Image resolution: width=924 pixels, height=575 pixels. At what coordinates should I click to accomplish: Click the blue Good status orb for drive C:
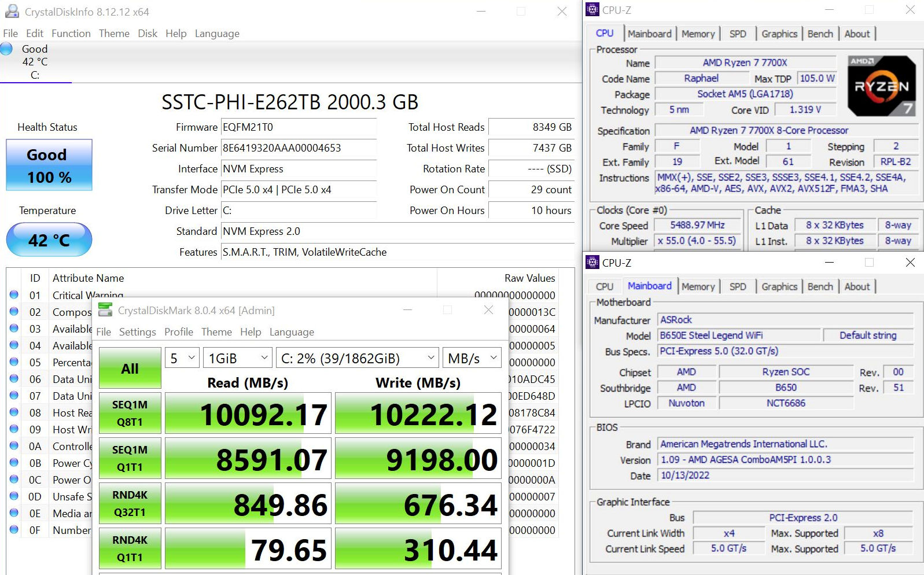coord(6,49)
